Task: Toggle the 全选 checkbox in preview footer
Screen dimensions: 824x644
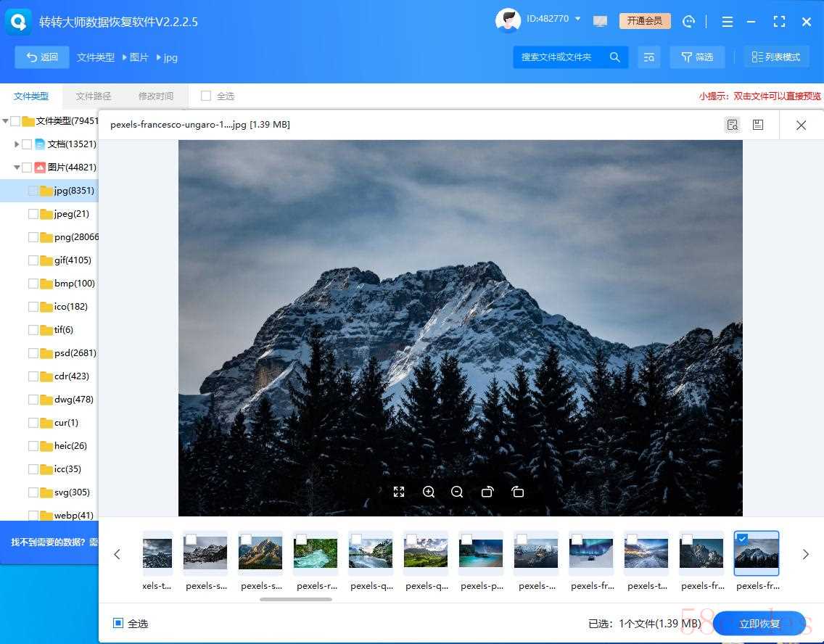Action: tap(118, 623)
